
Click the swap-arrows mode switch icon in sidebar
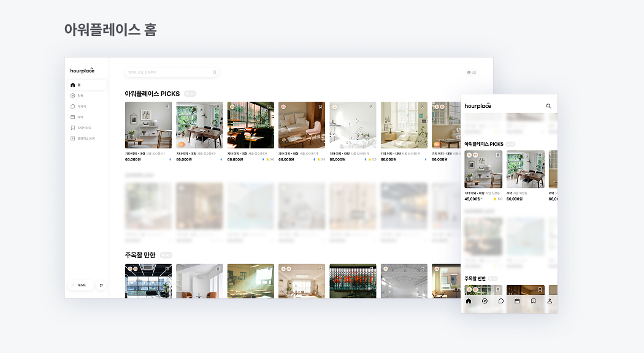coord(101,285)
